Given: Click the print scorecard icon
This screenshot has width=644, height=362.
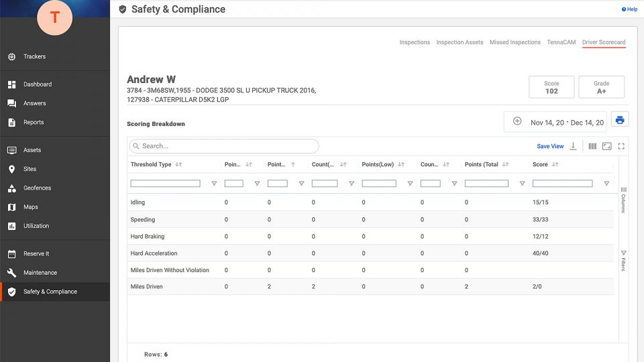Looking at the screenshot, I should click(620, 121).
